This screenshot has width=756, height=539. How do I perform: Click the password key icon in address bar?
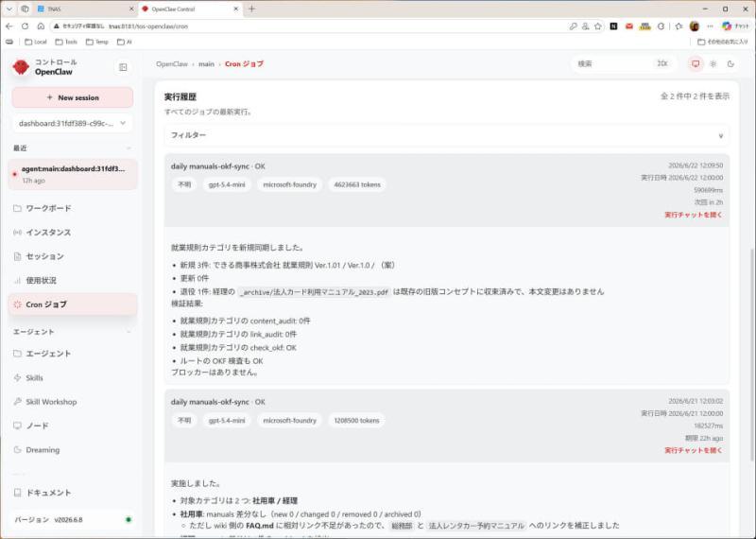tap(573, 26)
